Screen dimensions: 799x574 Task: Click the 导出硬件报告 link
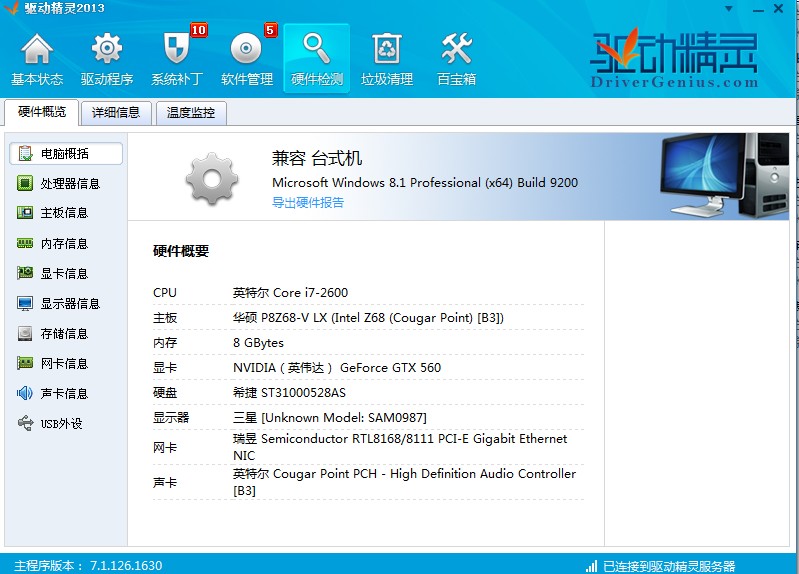pos(308,203)
